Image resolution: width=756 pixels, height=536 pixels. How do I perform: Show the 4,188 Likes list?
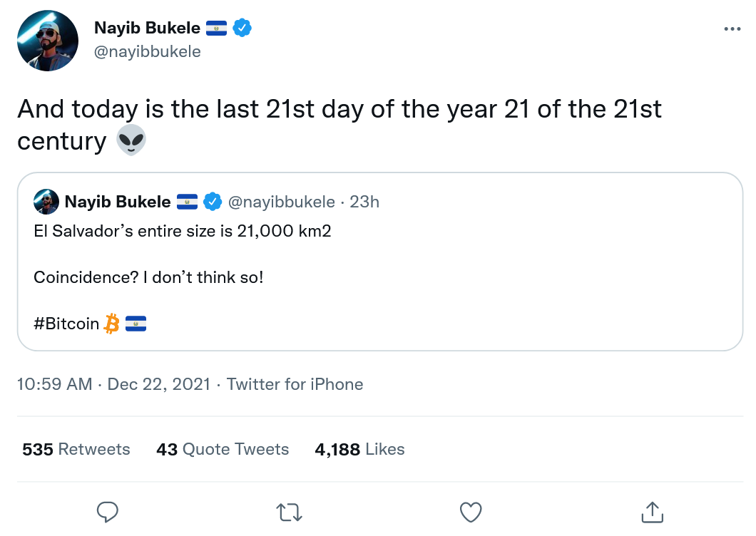(x=359, y=449)
